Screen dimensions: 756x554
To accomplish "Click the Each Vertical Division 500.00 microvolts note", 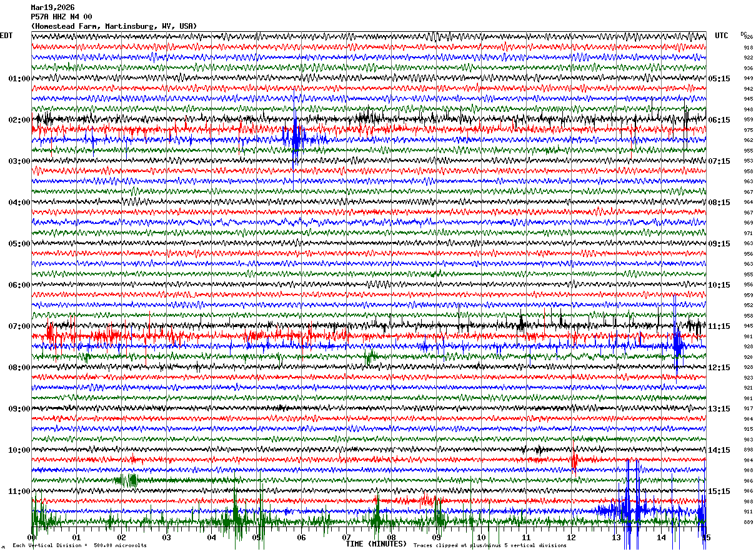I will pyautogui.click(x=80, y=546).
